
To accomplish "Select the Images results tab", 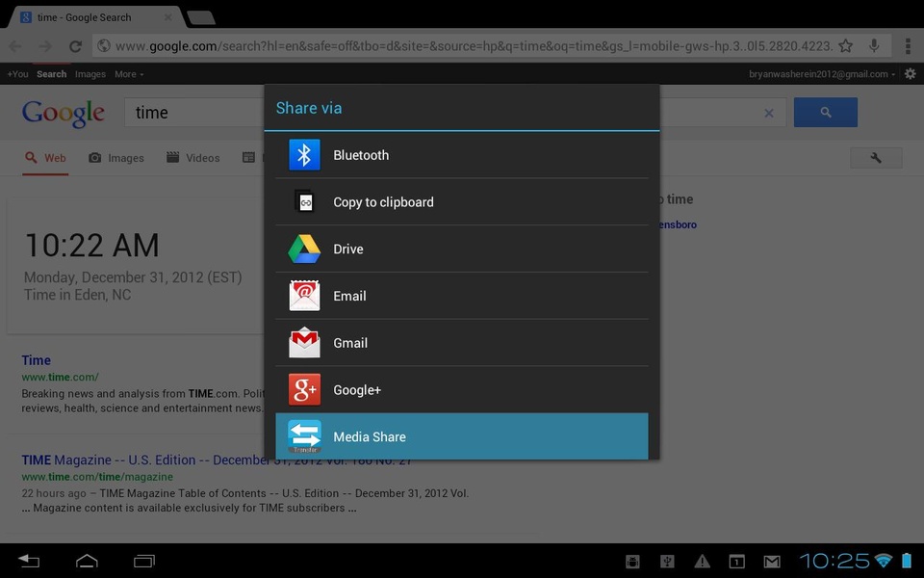I will tap(116, 158).
